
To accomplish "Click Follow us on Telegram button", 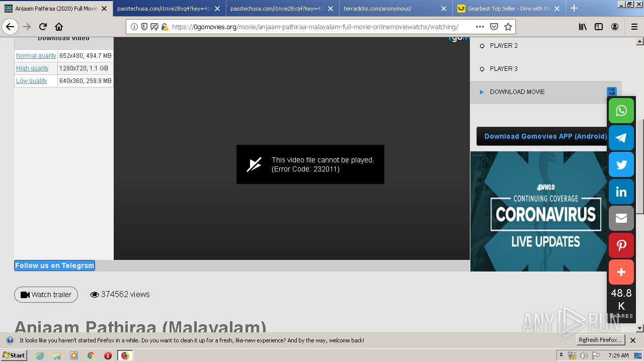I will click(54, 265).
